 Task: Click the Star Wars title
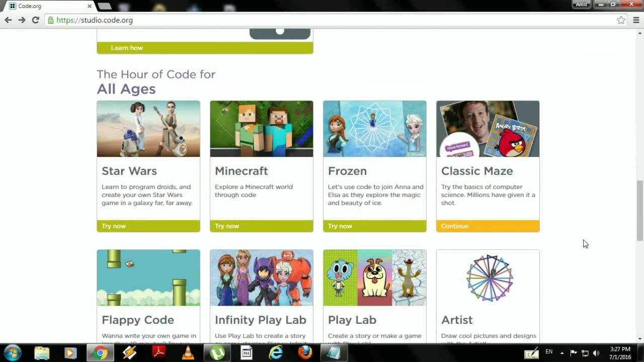(129, 171)
